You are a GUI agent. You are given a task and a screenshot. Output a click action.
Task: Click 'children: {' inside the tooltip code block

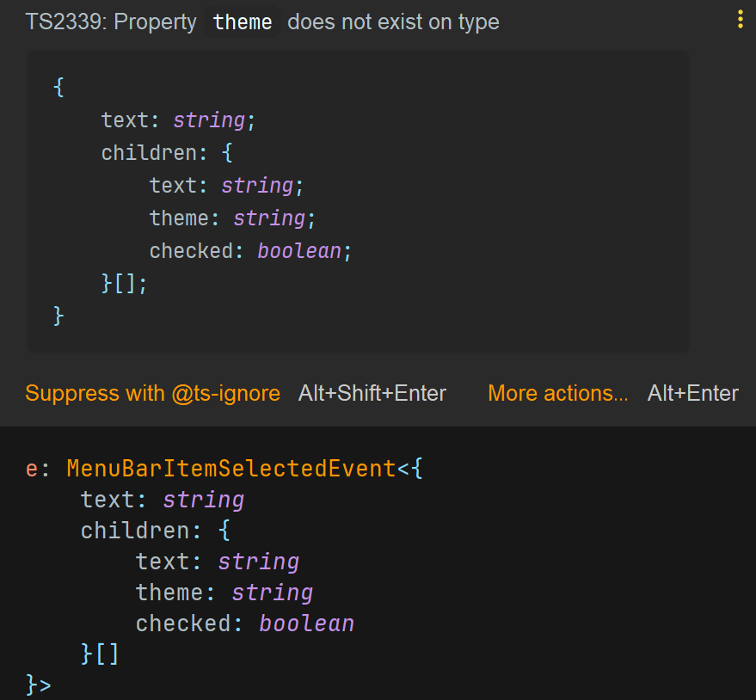167,153
